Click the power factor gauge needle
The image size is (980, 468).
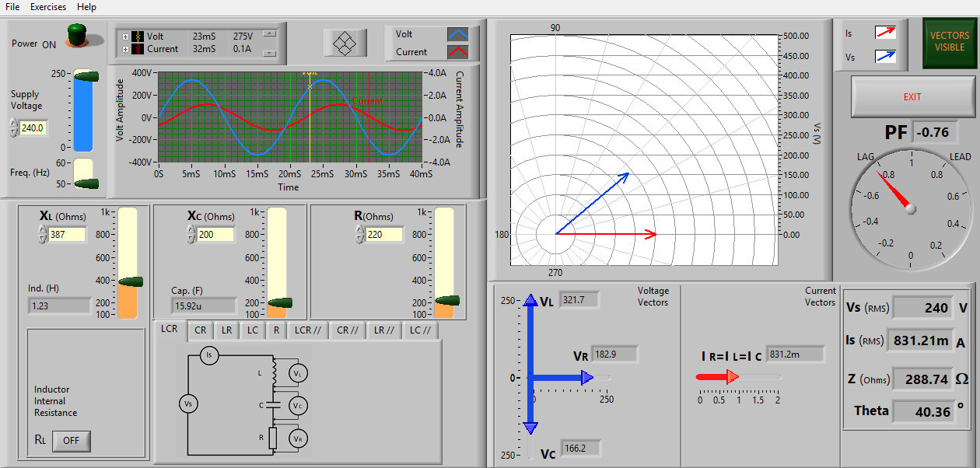895,191
